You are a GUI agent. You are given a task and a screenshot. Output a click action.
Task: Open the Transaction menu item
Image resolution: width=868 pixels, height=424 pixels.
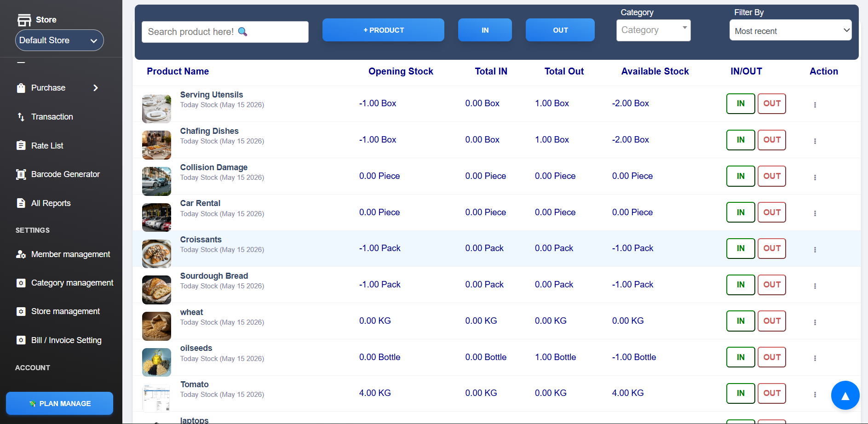tap(52, 117)
